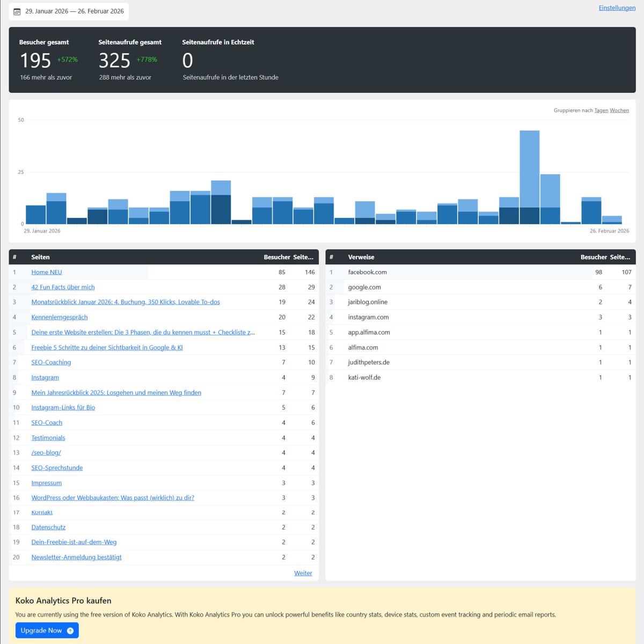Group the chart by Tagen

601,110
